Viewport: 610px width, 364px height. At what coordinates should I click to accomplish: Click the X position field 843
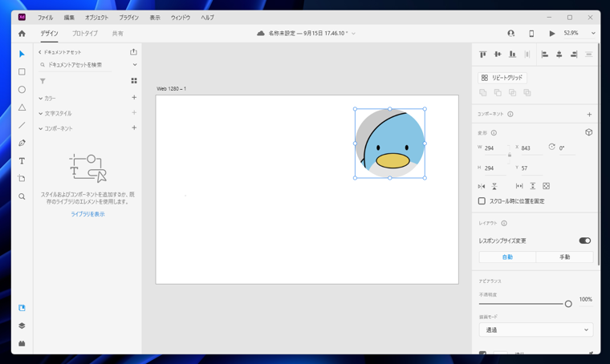pyautogui.click(x=531, y=148)
